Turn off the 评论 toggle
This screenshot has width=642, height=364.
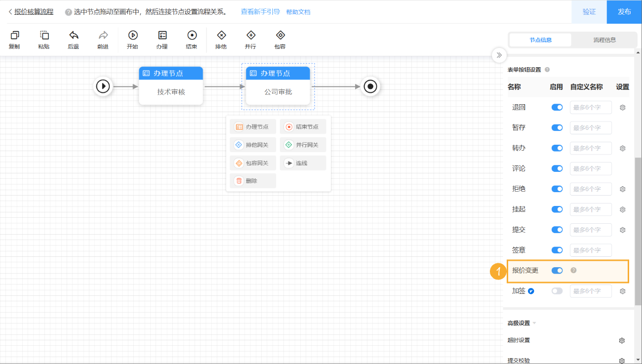(557, 168)
